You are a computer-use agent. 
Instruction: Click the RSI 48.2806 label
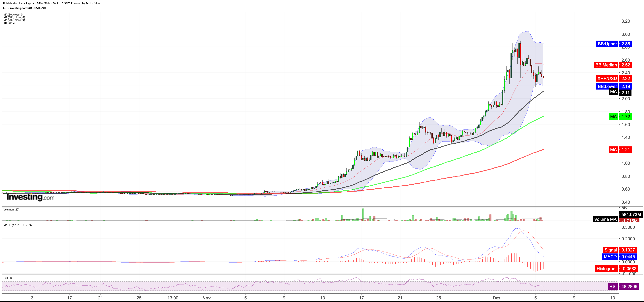tap(624, 286)
